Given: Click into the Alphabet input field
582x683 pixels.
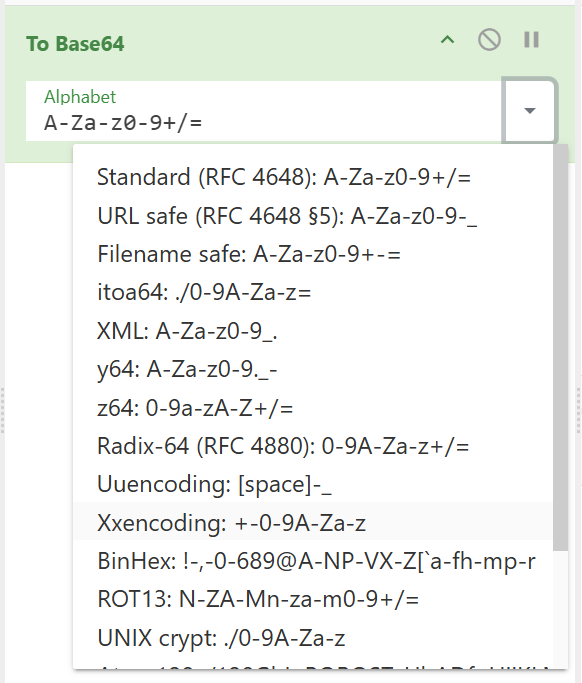Looking at the screenshot, I should 264,111.
